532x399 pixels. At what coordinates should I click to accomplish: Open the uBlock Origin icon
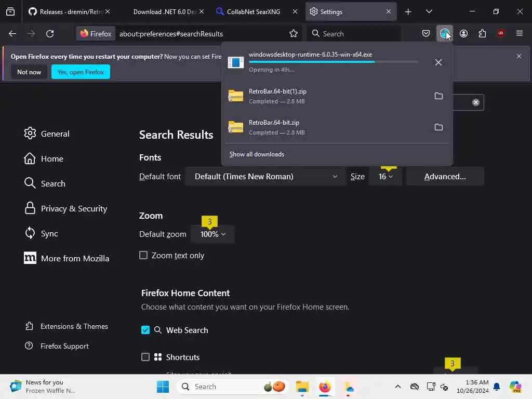click(501, 34)
